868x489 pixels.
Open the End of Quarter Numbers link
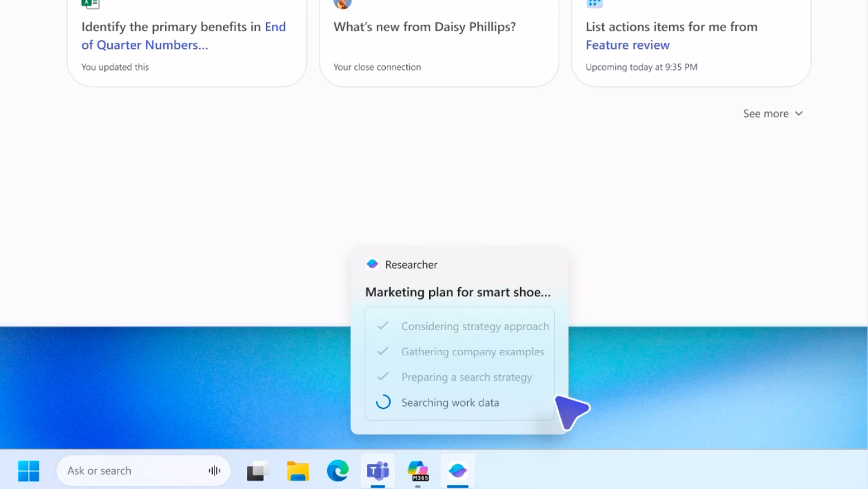point(183,36)
